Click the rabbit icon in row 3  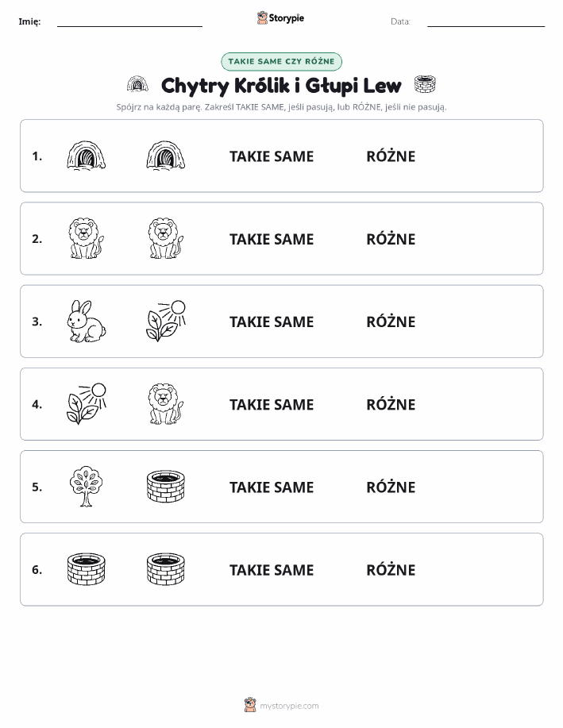[x=87, y=322]
